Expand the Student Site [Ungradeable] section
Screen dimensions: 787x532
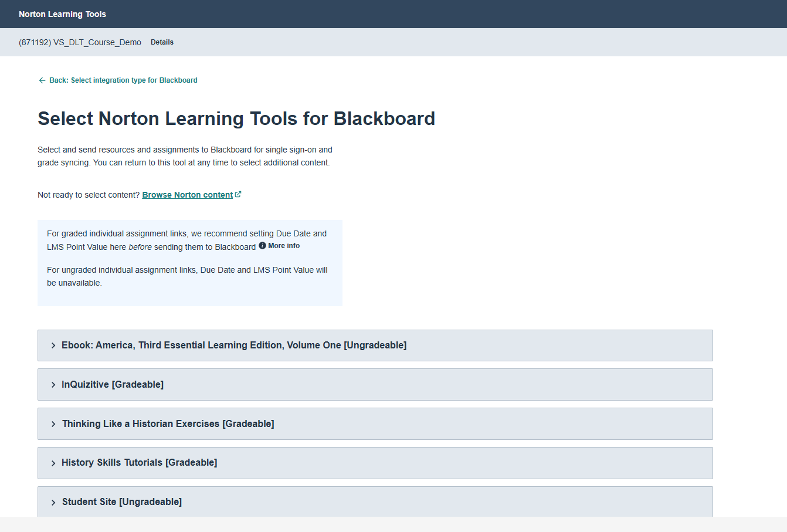click(x=121, y=501)
